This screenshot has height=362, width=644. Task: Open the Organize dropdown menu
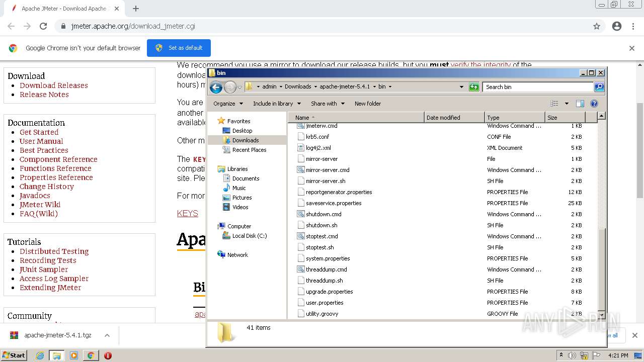(228, 104)
